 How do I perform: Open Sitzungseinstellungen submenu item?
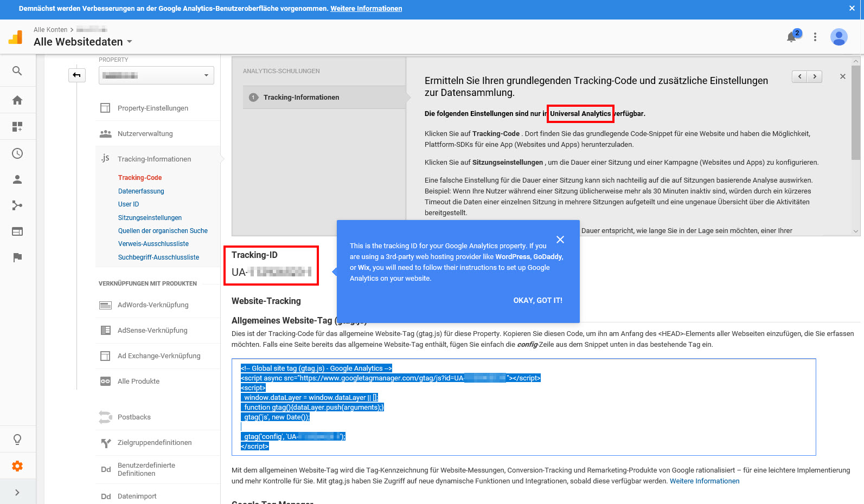tap(150, 218)
